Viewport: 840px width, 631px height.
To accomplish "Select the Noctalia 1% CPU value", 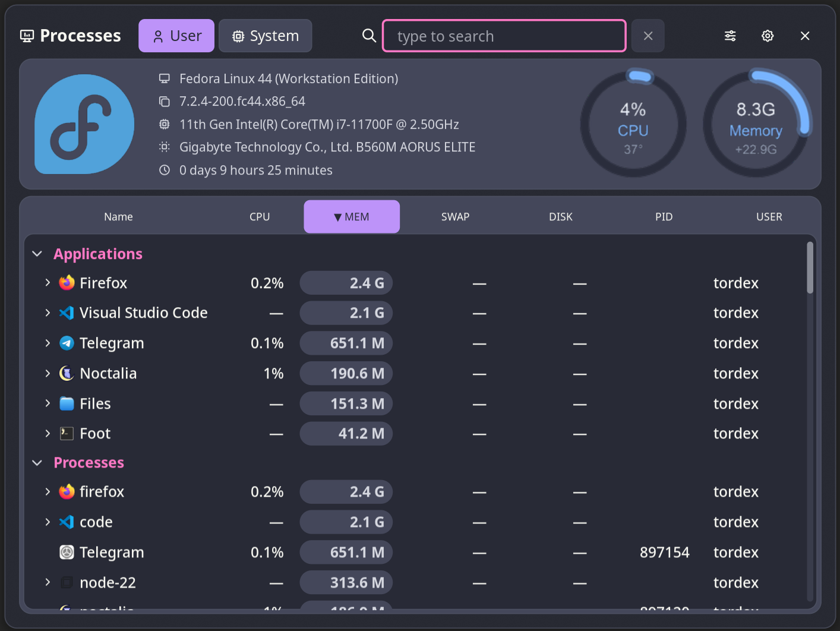I will pos(273,373).
